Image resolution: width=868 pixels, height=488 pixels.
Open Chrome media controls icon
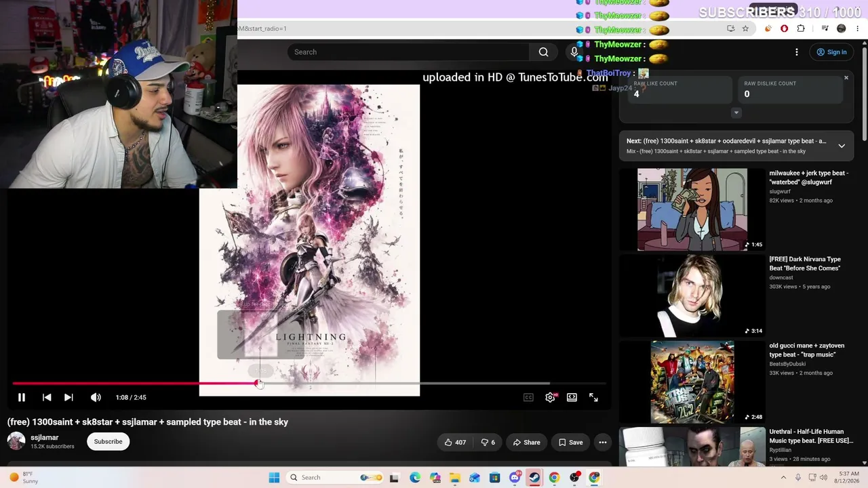(x=825, y=28)
